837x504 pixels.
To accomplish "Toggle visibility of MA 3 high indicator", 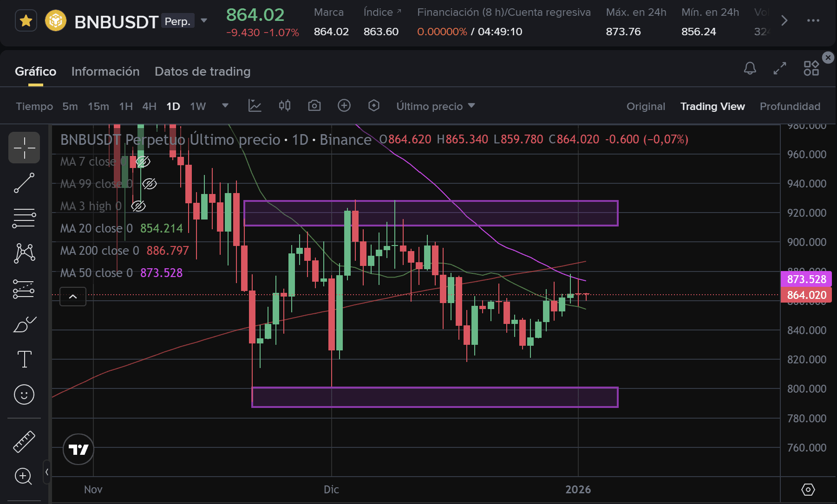I will pyautogui.click(x=138, y=206).
